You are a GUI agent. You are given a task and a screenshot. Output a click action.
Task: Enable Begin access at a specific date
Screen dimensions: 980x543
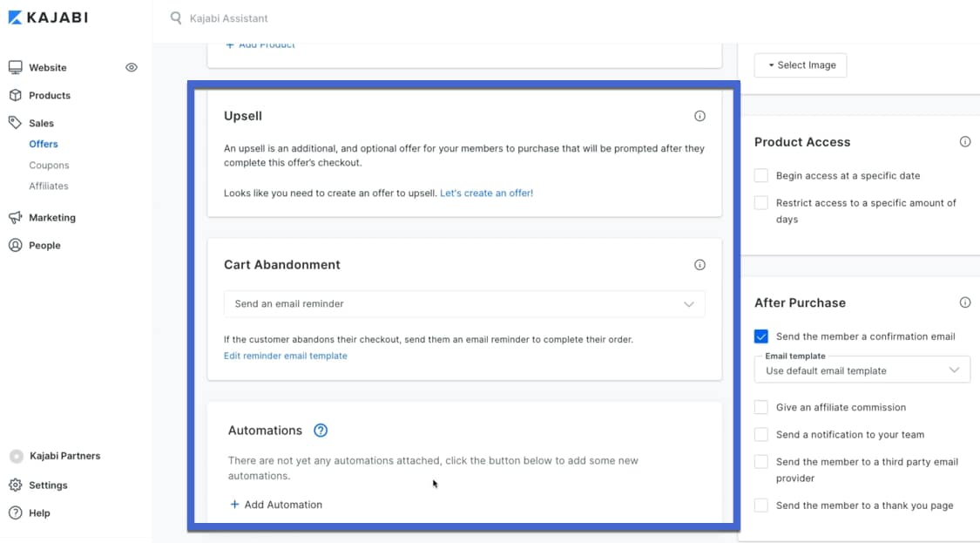point(761,176)
